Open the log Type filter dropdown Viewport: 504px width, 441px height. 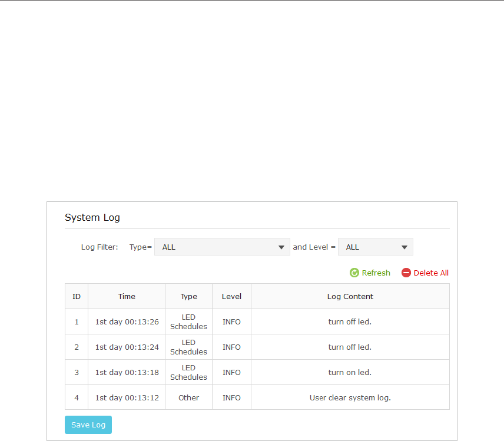pos(222,247)
